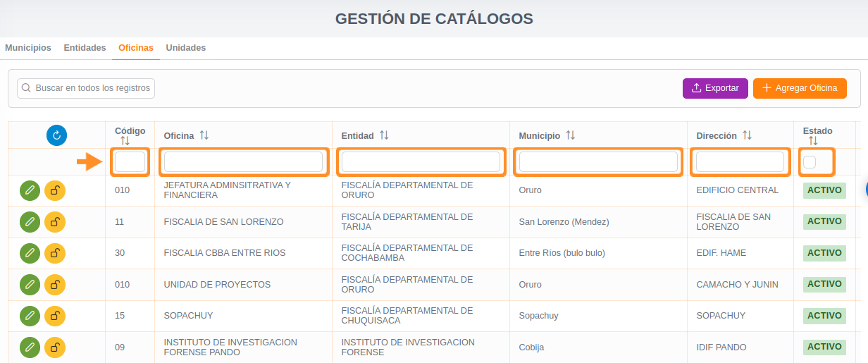Click the Código filter input

click(130, 162)
